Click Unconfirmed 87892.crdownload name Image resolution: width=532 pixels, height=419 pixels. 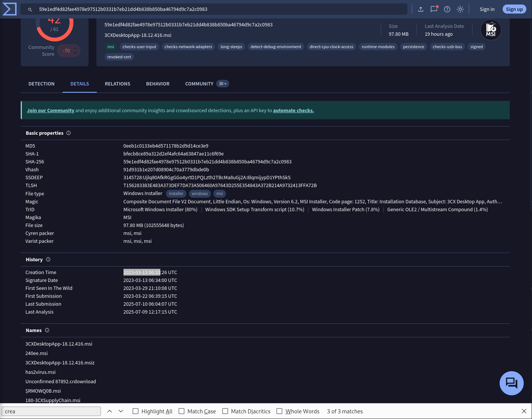(x=61, y=381)
